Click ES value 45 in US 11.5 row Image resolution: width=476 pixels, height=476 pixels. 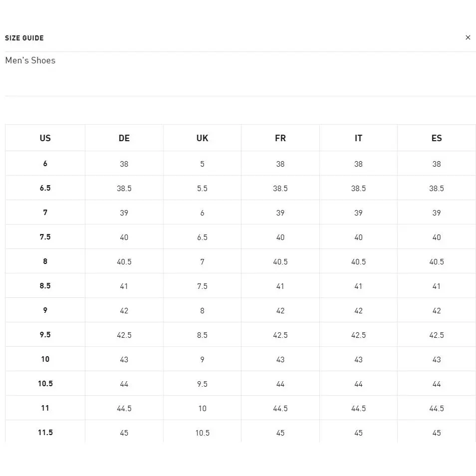437,433
